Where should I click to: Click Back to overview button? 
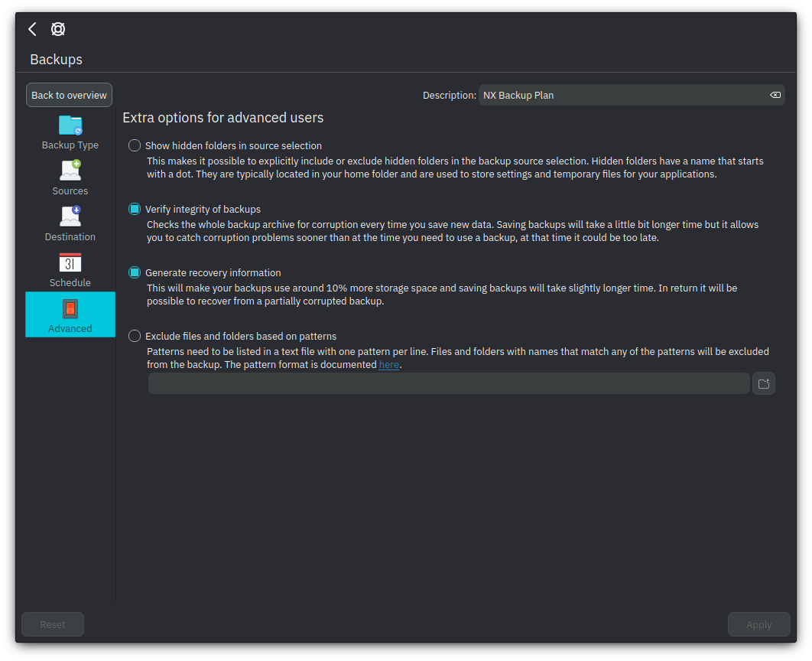70,96
